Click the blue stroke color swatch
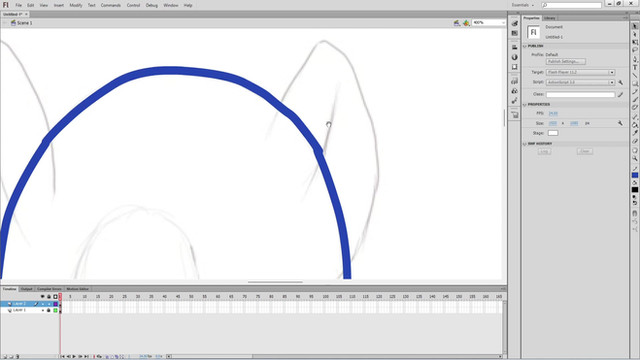 tap(635, 175)
